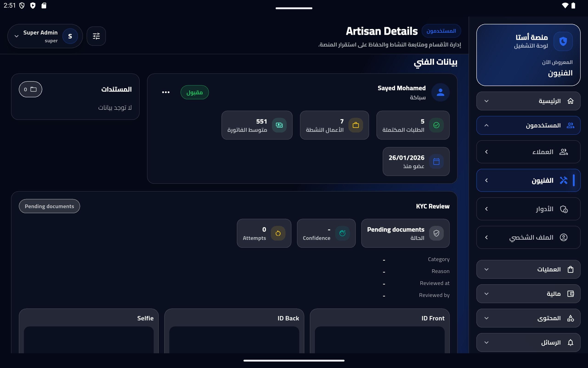Click the مقبول status badge
Viewport: 588px width, 368px height.
point(195,92)
